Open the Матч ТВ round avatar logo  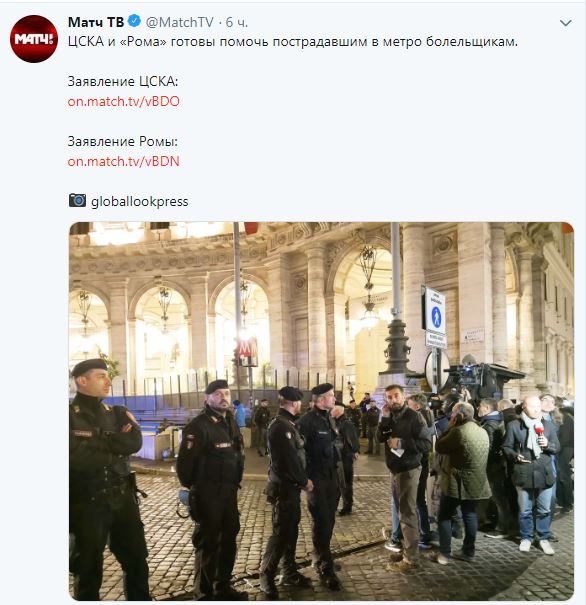point(34,39)
